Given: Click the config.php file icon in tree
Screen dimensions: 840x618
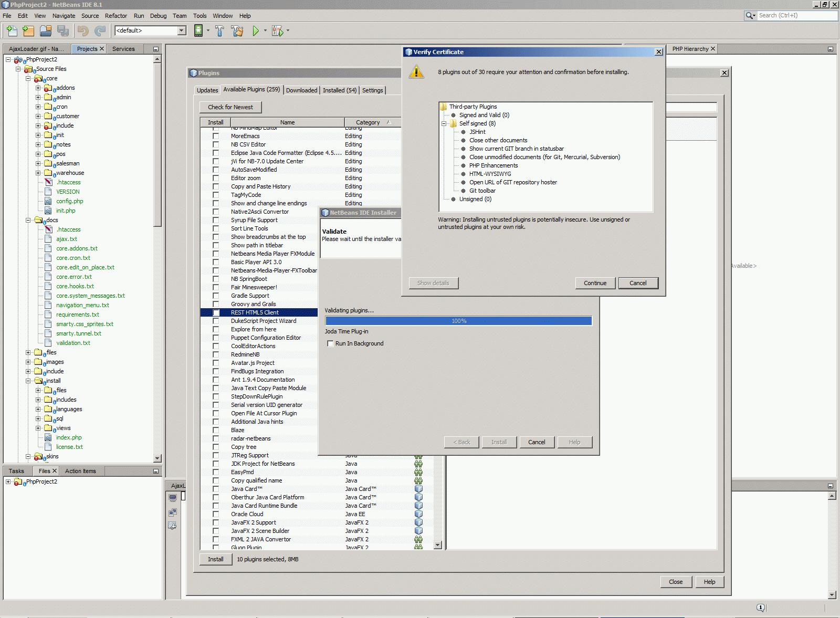Looking at the screenshot, I should pos(48,201).
